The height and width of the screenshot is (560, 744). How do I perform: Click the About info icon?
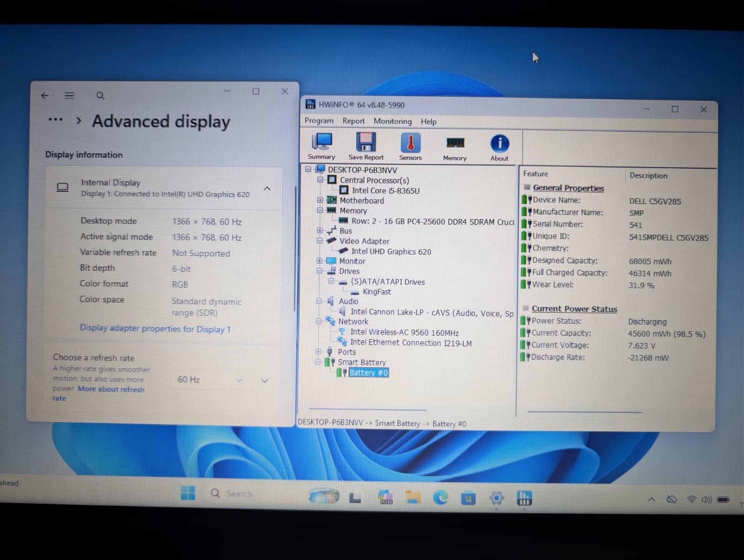[x=499, y=147]
